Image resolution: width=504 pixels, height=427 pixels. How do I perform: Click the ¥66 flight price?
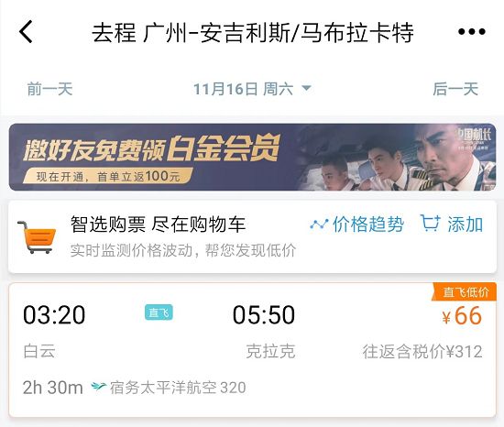(x=462, y=315)
